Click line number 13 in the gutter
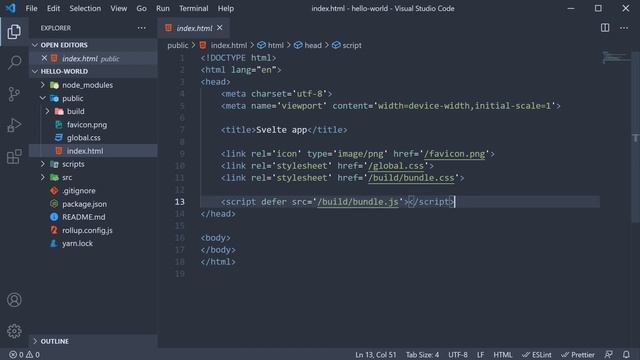This screenshot has width=640, height=360. [180, 202]
